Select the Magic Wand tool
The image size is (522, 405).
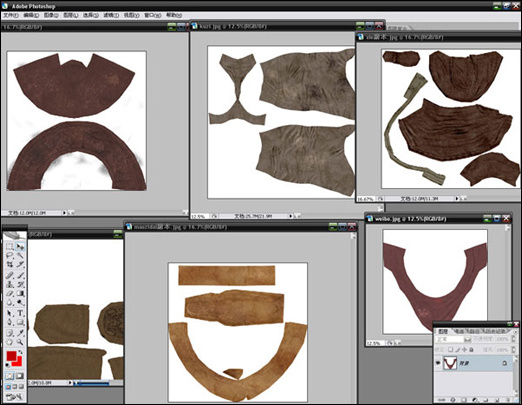(x=20, y=256)
